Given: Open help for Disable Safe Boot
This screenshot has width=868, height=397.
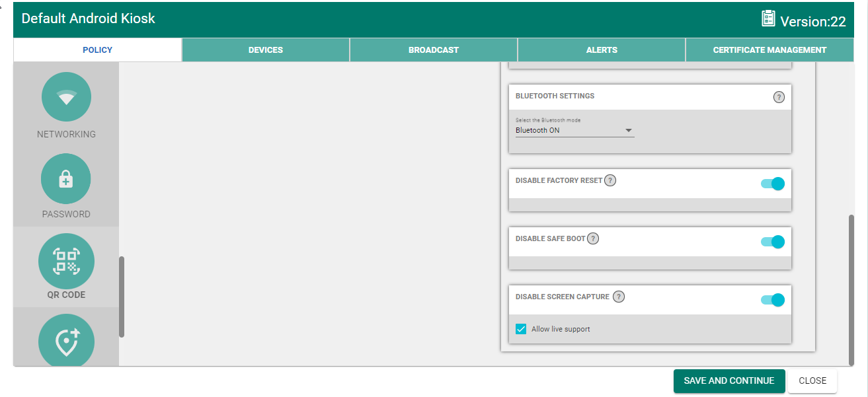Looking at the screenshot, I should [593, 238].
